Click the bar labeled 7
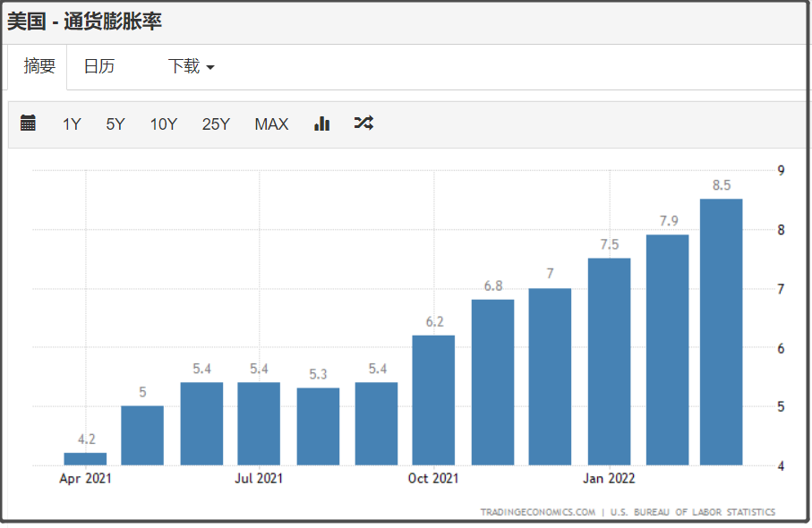The height and width of the screenshot is (528, 812). coord(550,377)
